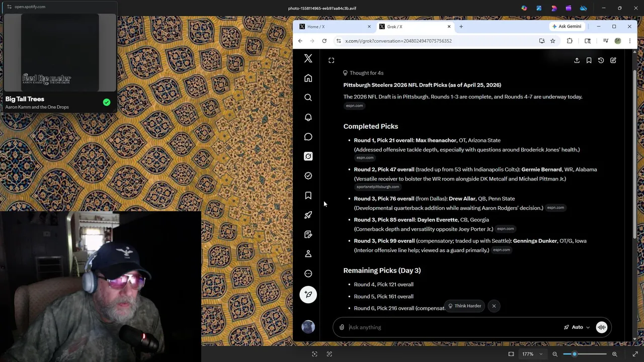The height and width of the screenshot is (362, 644).
Task: Click the white compose post button
Action: click(308, 295)
